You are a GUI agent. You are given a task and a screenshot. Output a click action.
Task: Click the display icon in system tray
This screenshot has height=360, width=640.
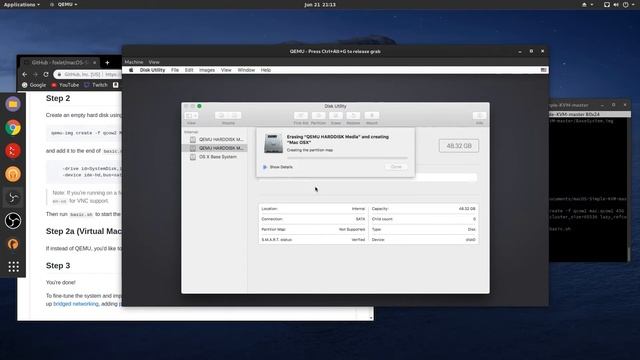click(607, 4)
